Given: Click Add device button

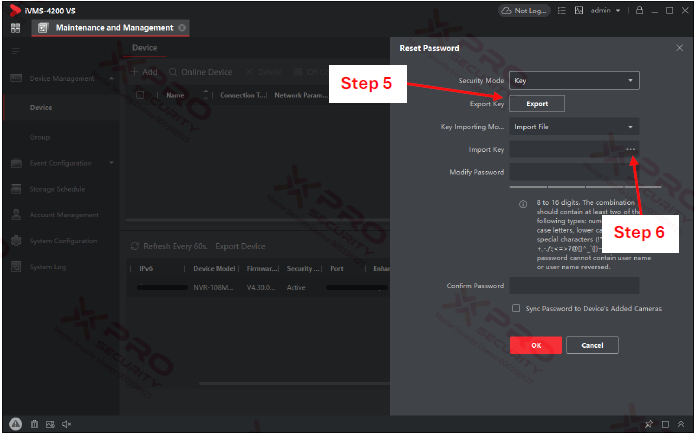Looking at the screenshot, I should [x=144, y=72].
